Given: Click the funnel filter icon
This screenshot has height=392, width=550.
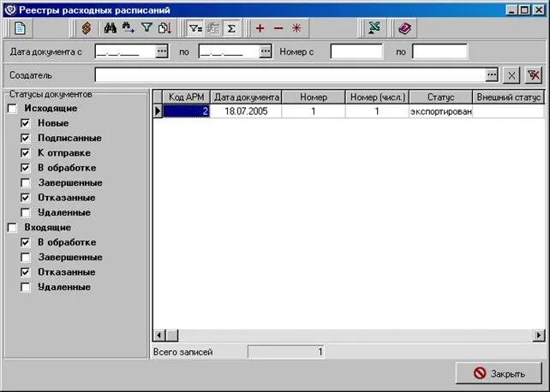Looking at the screenshot, I should pos(146,27).
